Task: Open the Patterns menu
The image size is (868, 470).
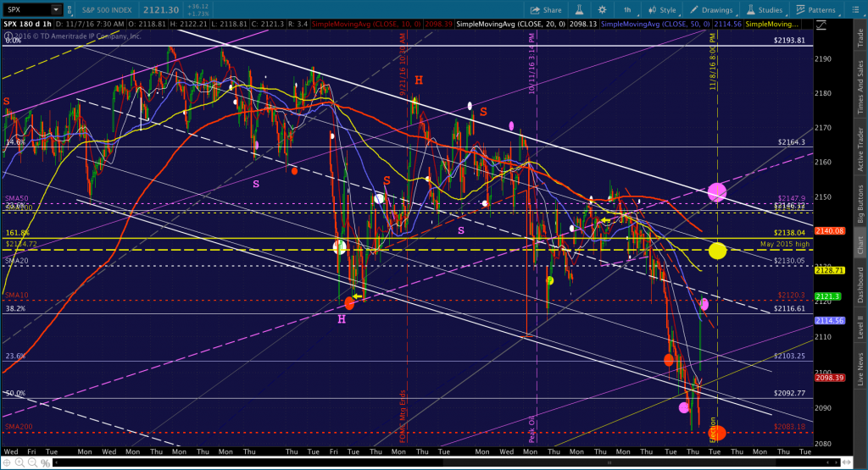Action: click(816, 9)
